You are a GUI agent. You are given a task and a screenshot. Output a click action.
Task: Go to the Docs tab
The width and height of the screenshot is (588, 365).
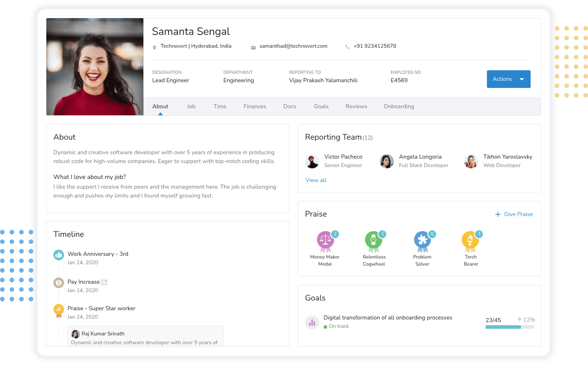click(290, 106)
